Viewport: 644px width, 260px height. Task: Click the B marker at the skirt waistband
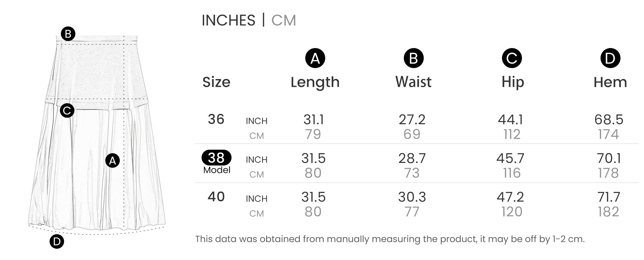pyautogui.click(x=68, y=34)
